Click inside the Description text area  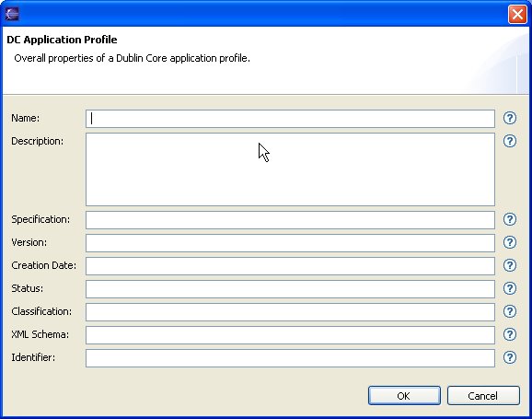click(290, 169)
